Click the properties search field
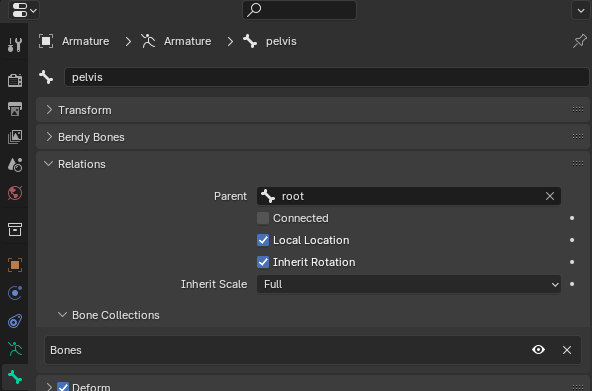Image resolution: width=592 pixels, height=391 pixels. tap(299, 10)
